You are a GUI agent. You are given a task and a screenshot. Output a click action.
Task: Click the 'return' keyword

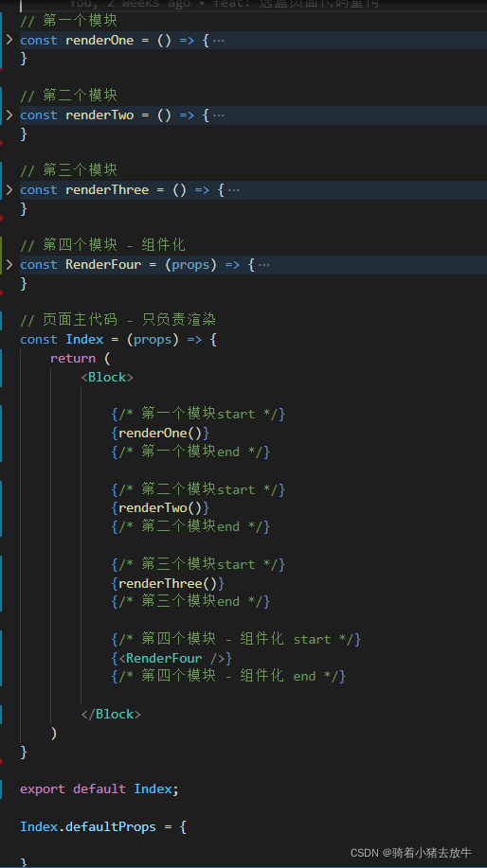[x=73, y=359]
